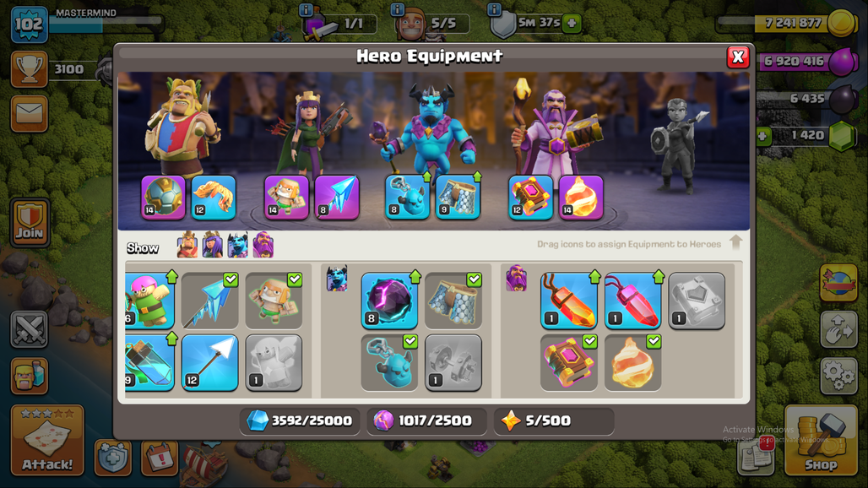Open the Shop menu
Viewport: 868px width, 488px height.
click(x=821, y=440)
